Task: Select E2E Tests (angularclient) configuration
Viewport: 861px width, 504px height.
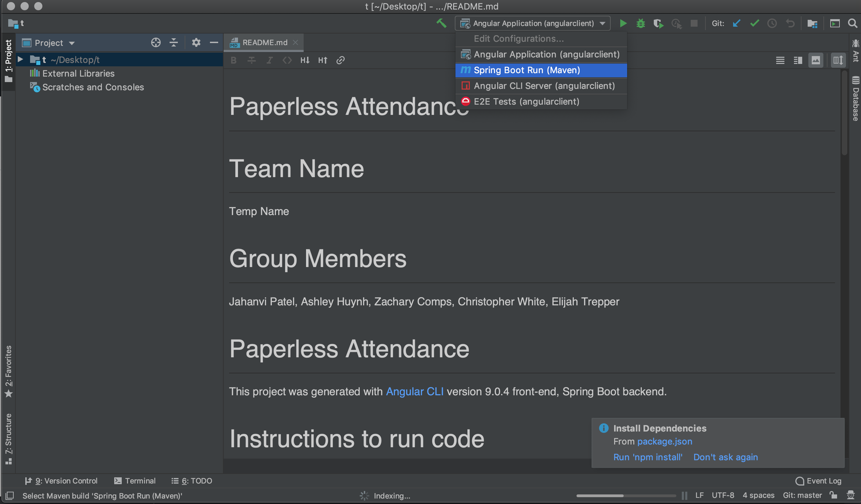Action: pos(541,102)
